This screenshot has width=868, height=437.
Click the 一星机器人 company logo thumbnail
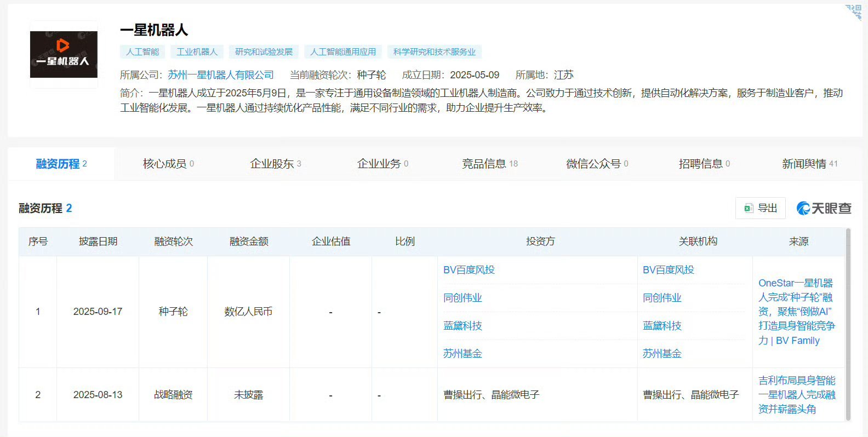point(64,54)
